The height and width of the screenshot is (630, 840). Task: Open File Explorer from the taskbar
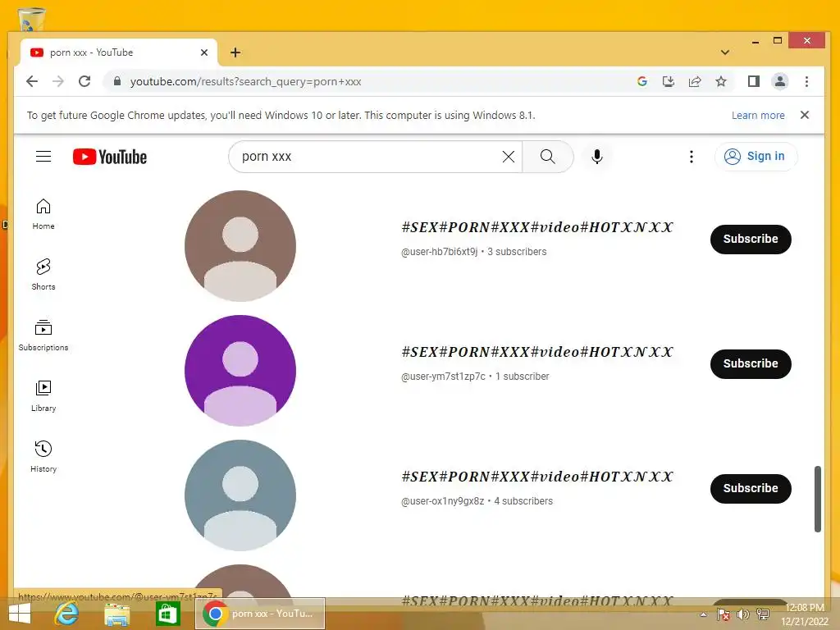pos(116,614)
